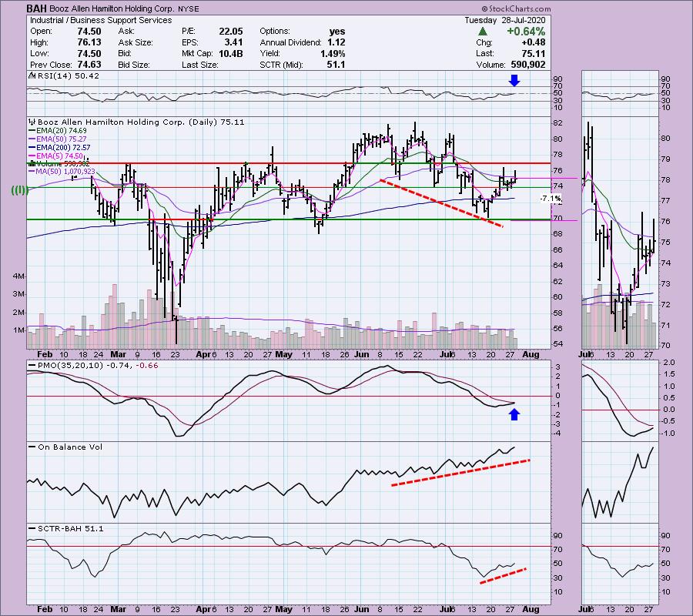Click the Volume value 590,902
The height and width of the screenshot is (616, 693).
(528, 65)
